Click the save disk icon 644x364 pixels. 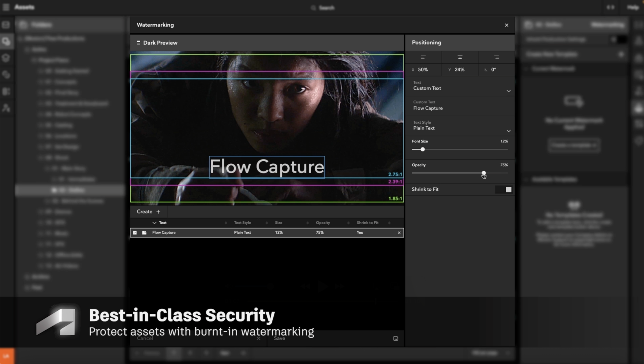(x=396, y=339)
